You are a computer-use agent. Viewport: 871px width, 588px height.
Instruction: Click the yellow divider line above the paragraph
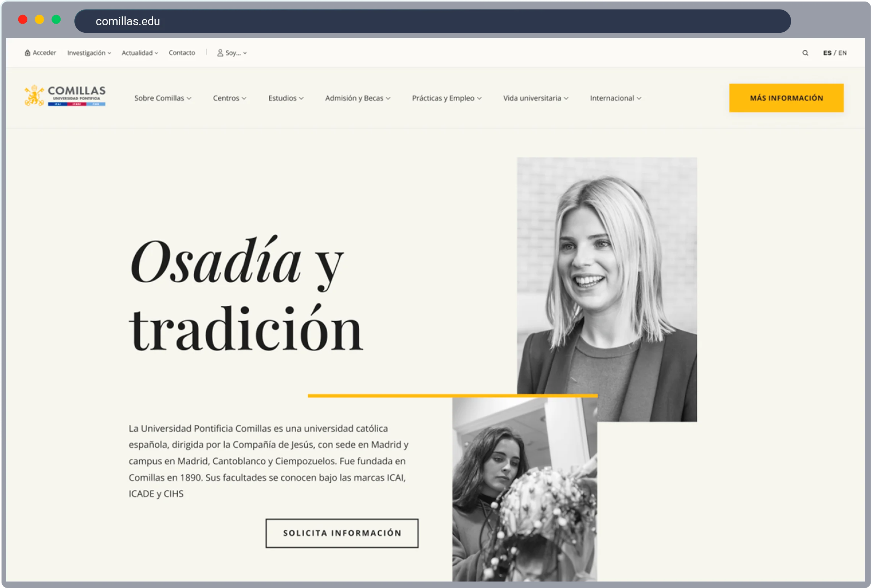coord(452,396)
